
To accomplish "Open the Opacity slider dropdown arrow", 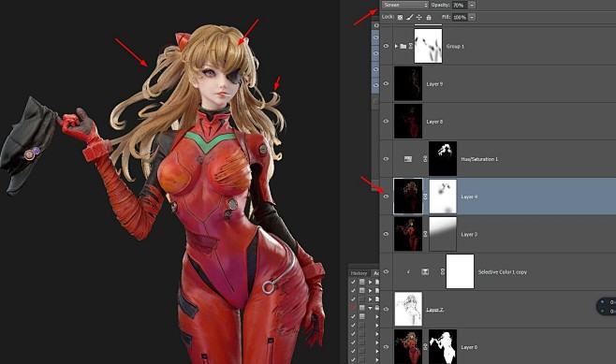I will (472, 5).
